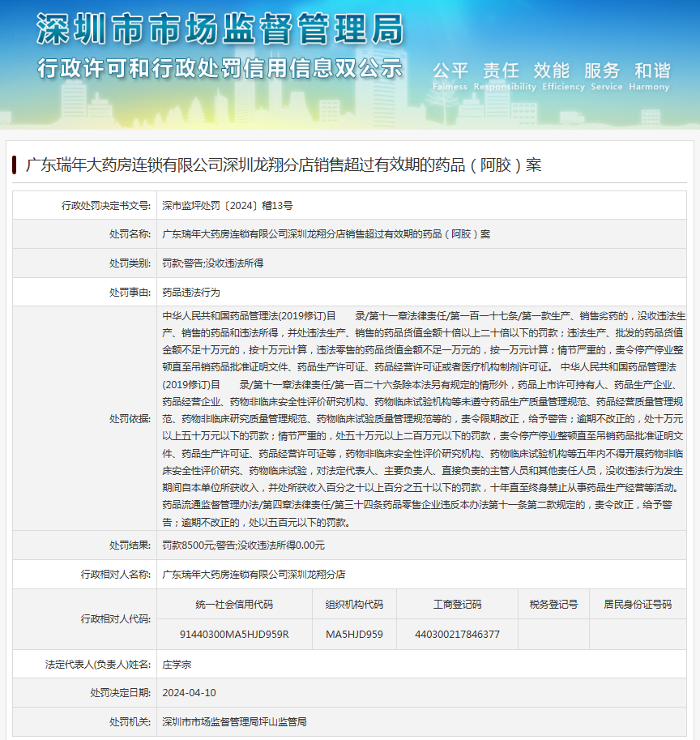The image size is (700, 740).
Task: Select credit code 91440300MA5HJD959R
Action: coord(234,635)
